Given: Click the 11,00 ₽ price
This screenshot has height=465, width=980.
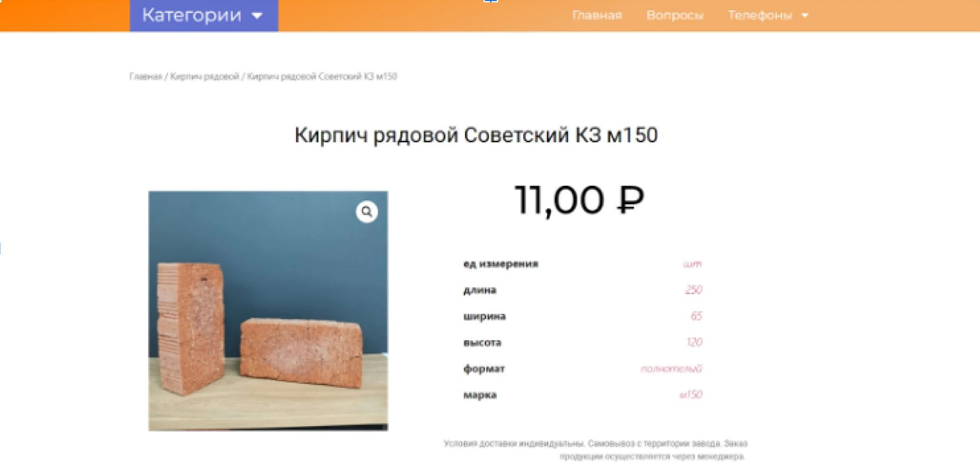Looking at the screenshot, I should [579, 200].
